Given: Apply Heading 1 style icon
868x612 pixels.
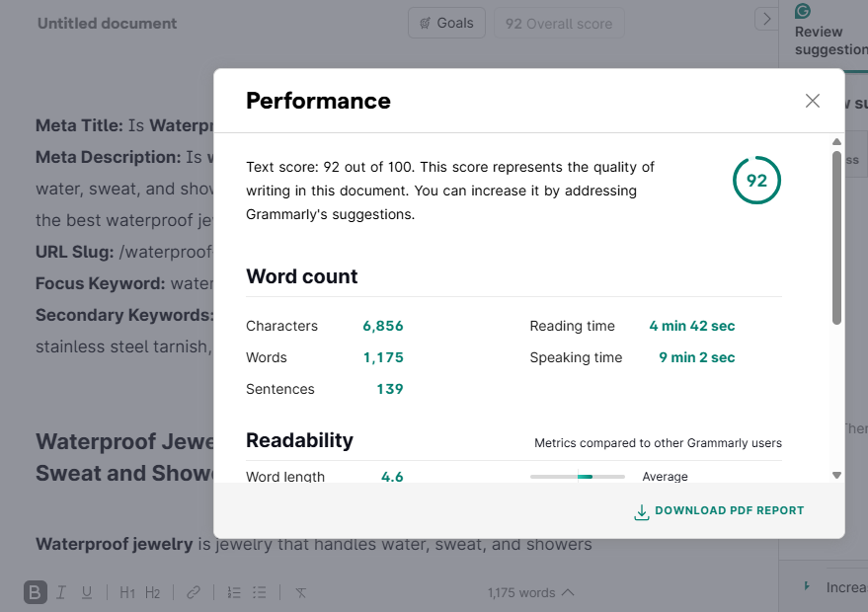Looking at the screenshot, I should (127, 592).
